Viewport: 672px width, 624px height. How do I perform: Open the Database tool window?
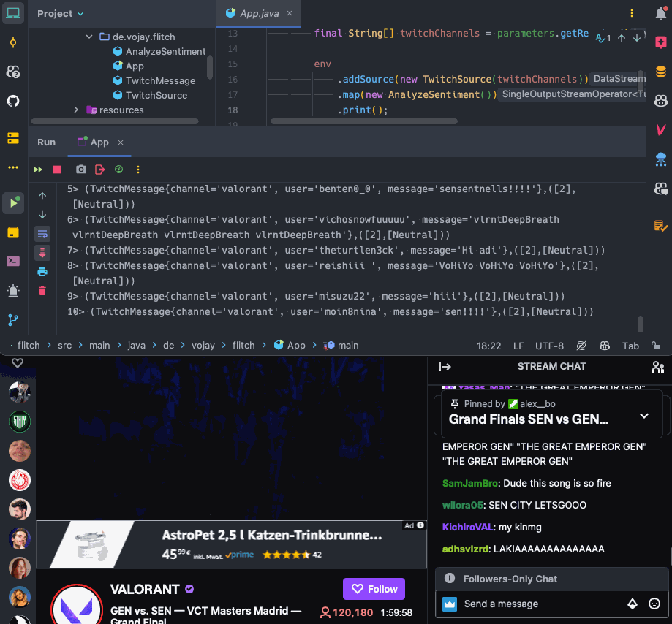pos(661,72)
